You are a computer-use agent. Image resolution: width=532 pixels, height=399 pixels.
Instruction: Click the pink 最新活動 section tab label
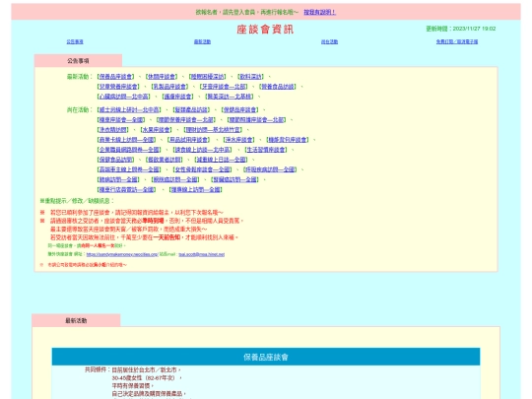(x=76, y=320)
